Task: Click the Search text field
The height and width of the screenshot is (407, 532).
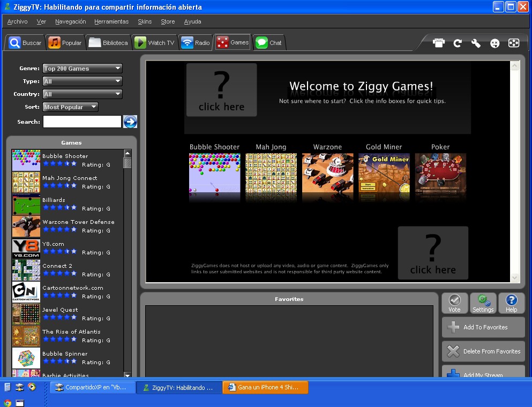Action: (x=82, y=122)
